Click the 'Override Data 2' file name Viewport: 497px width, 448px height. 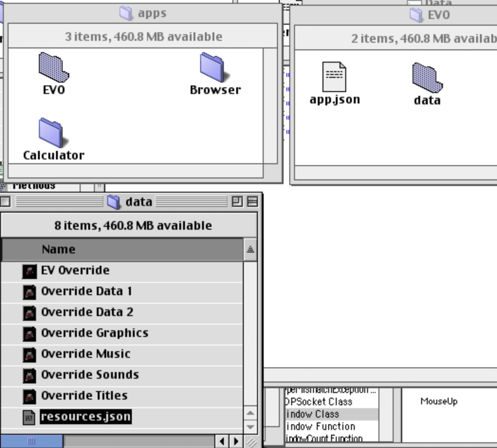[x=87, y=312]
